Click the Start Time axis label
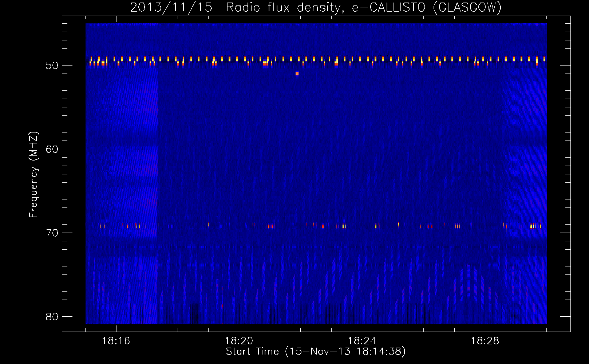The image size is (589, 364). click(316, 352)
